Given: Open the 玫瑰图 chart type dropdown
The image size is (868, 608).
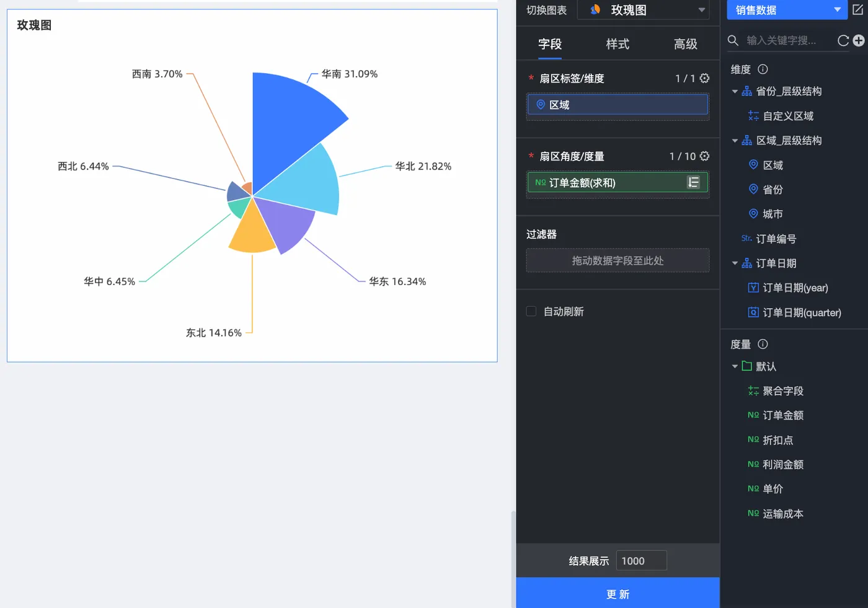Looking at the screenshot, I should click(x=644, y=10).
